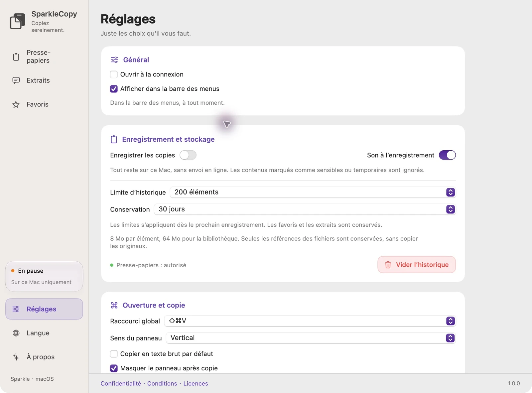Enable Ouvrir à la connexion checkbox
532x393 pixels.
point(114,74)
